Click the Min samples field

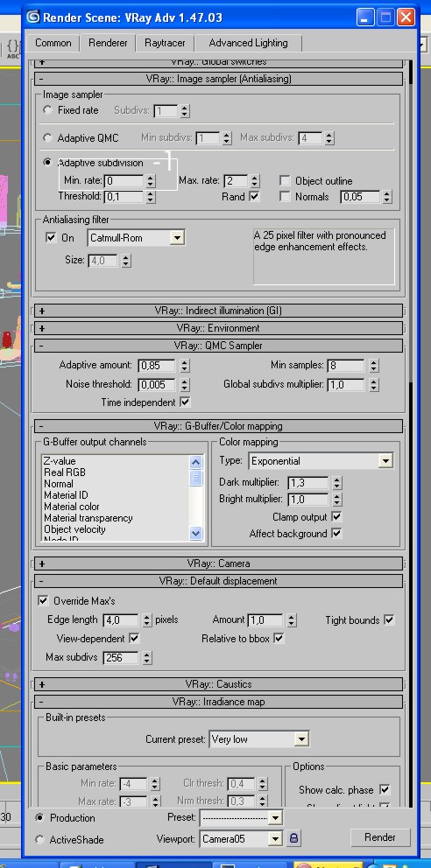click(x=347, y=366)
